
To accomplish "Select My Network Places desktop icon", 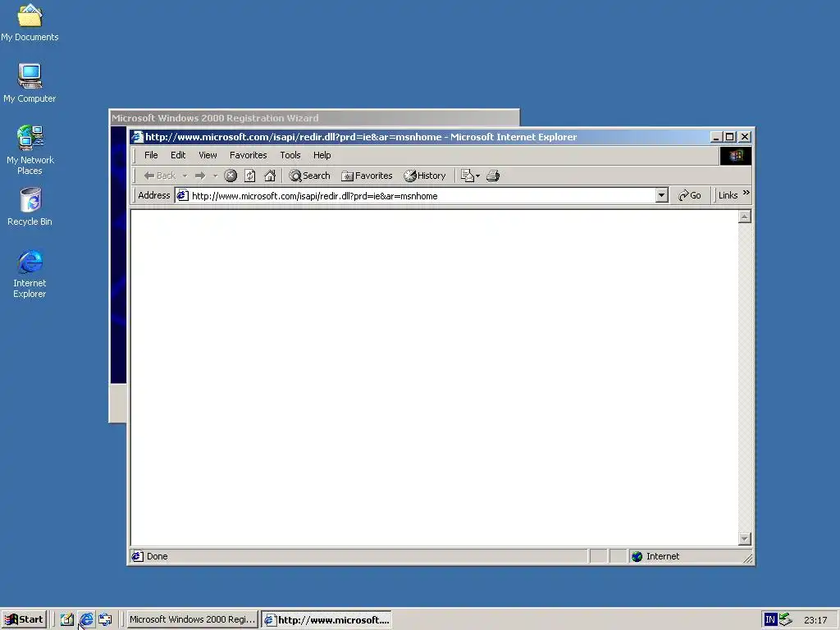I will [30, 150].
